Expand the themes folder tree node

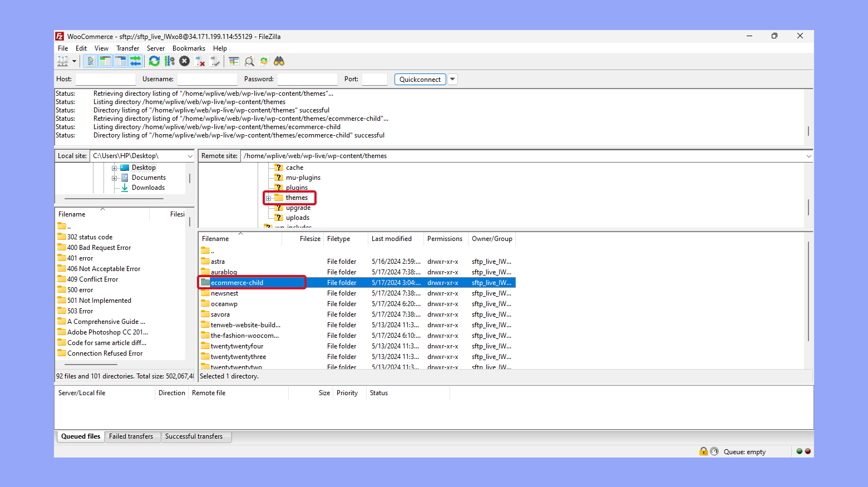(x=268, y=198)
